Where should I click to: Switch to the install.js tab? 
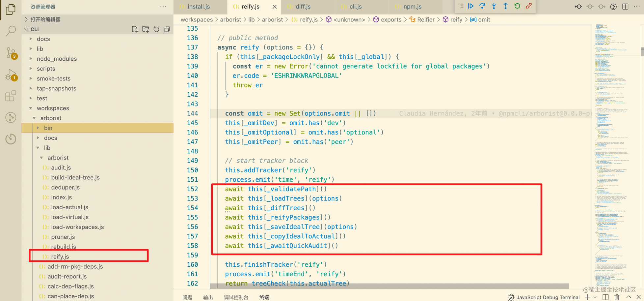pos(200,7)
